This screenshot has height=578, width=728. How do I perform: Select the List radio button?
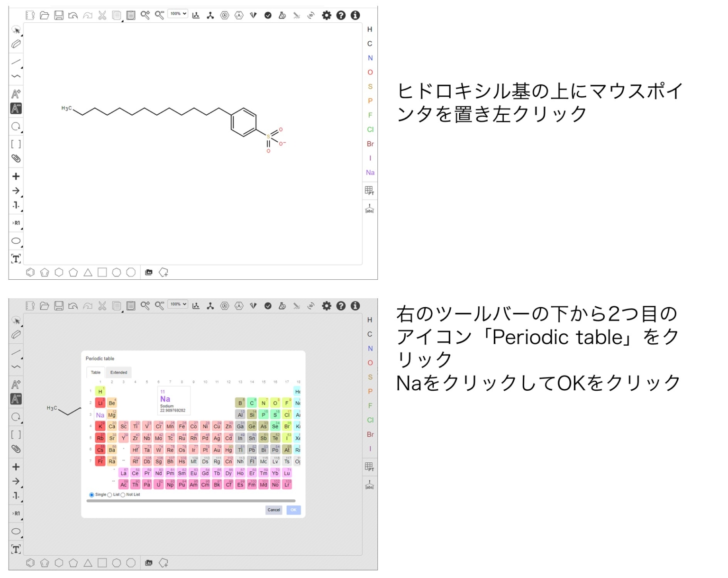(110, 495)
